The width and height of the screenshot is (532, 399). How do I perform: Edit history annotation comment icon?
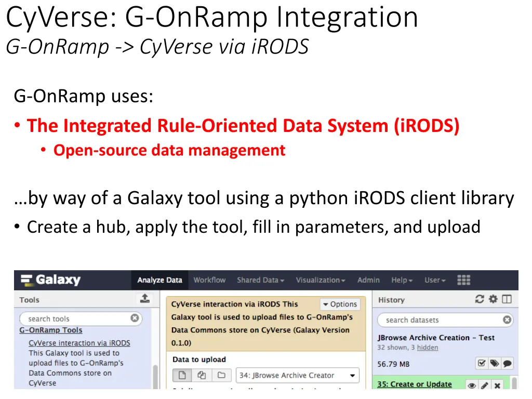click(x=507, y=363)
